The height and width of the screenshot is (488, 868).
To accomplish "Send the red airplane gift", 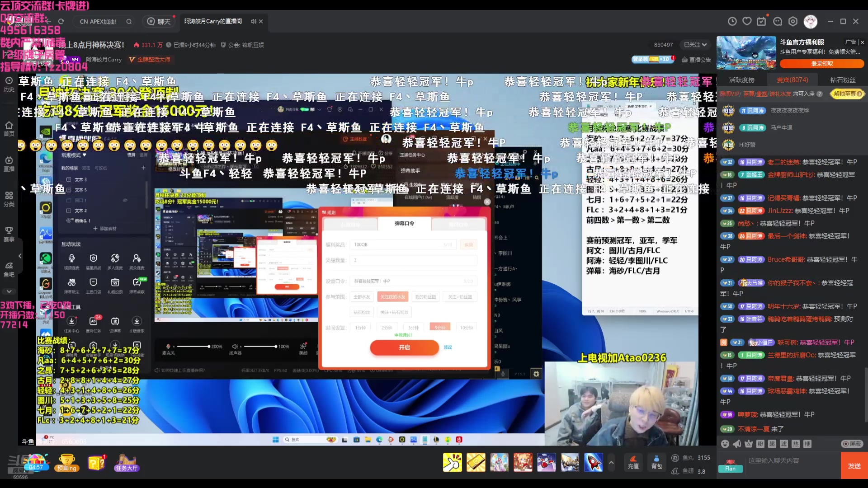I will pos(547,462).
